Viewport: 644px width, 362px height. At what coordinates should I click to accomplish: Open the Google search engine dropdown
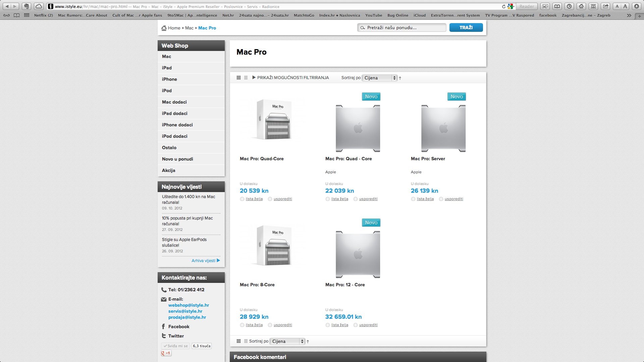click(511, 6)
